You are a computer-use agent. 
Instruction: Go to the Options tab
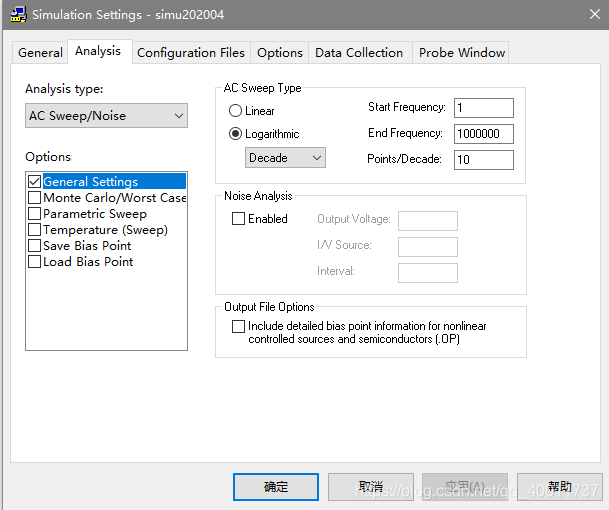click(280, 52)
